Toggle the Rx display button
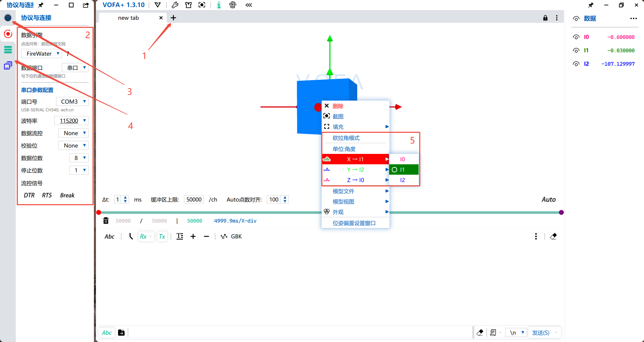The image size is (644, 342). (146, 236)
